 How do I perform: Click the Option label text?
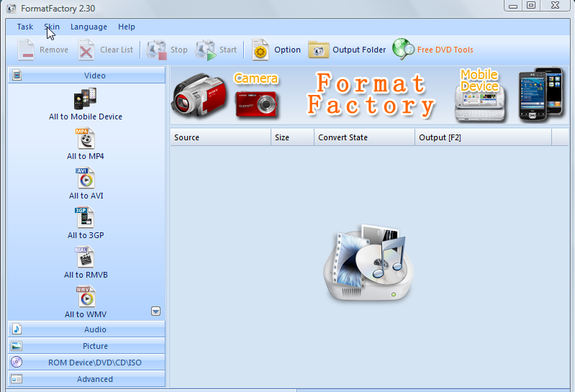pyautogui.click(x=288, y=50)
